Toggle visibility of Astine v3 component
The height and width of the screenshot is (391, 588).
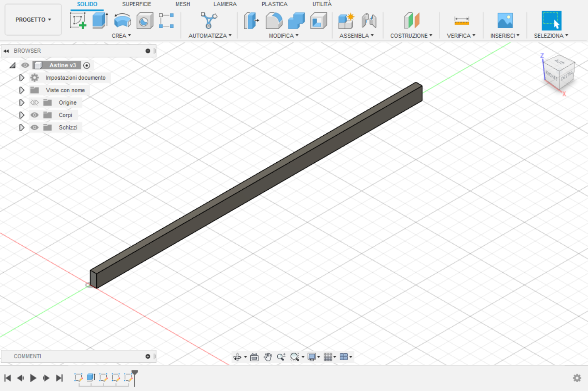click(25, 65)
